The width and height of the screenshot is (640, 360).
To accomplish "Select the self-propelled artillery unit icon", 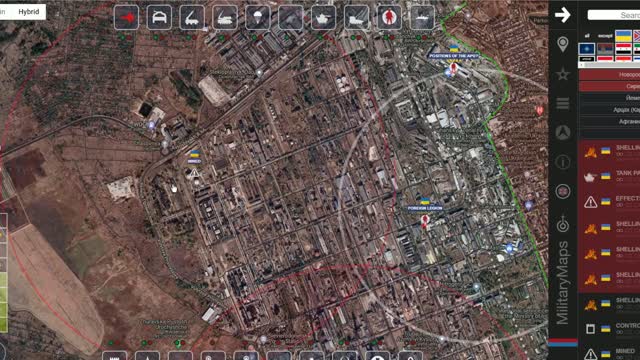I will 225,18.
